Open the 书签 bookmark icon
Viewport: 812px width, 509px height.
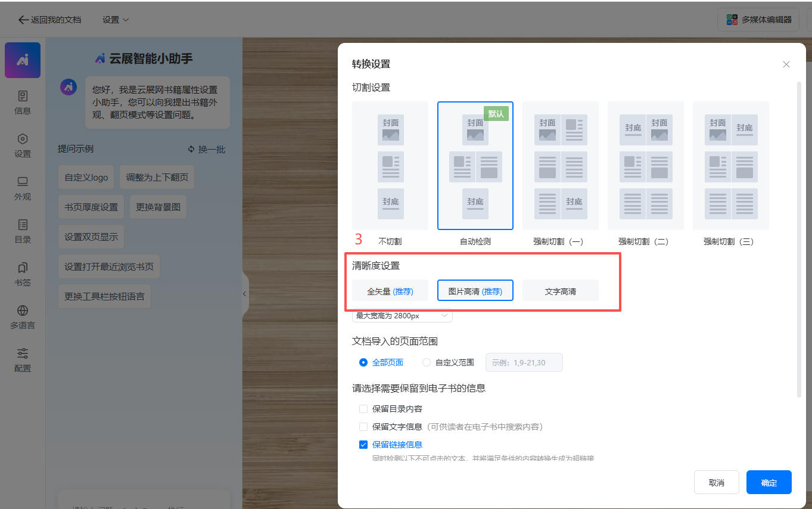[23, 268]
